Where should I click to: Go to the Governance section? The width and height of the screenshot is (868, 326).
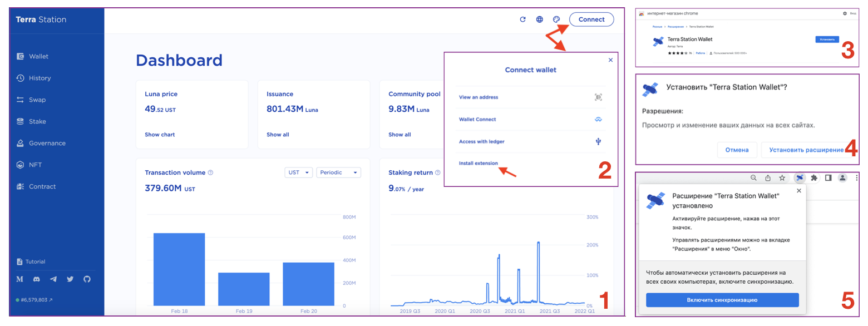click(x=47, y=143)
